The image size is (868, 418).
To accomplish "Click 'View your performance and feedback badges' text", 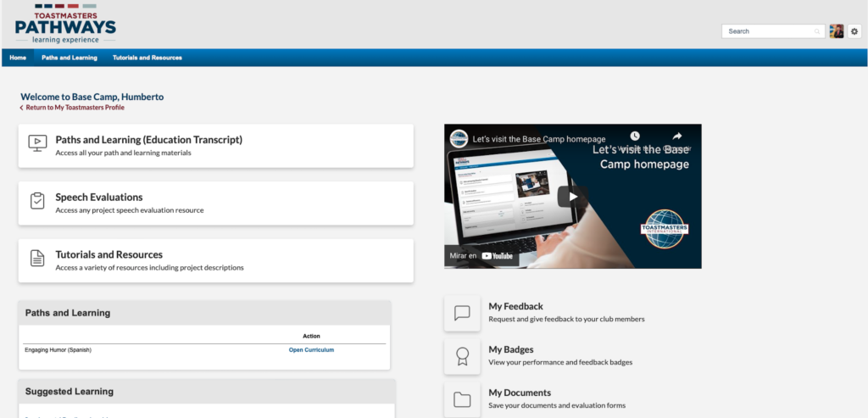I will 560,362.
